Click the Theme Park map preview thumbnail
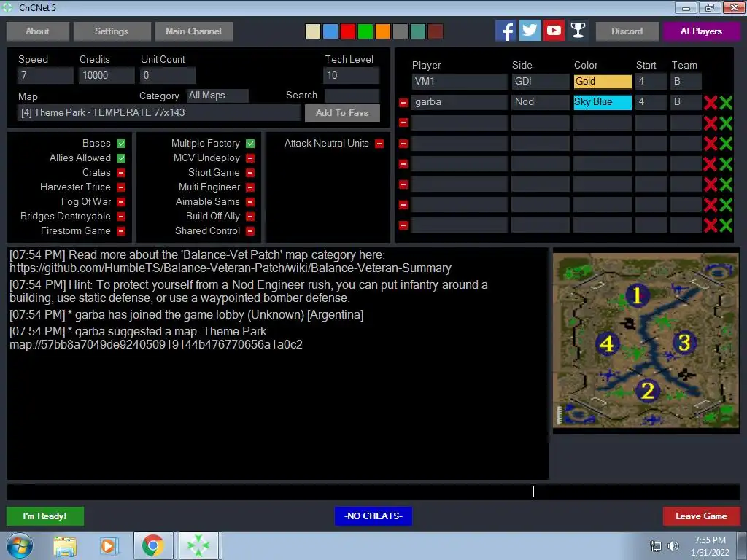 646,341
